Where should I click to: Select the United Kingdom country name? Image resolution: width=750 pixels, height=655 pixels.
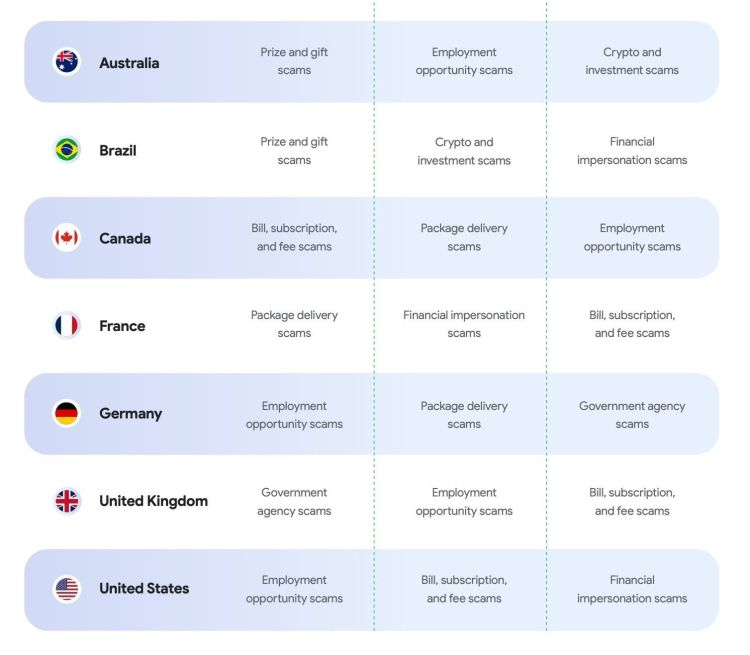pos(153,501)
